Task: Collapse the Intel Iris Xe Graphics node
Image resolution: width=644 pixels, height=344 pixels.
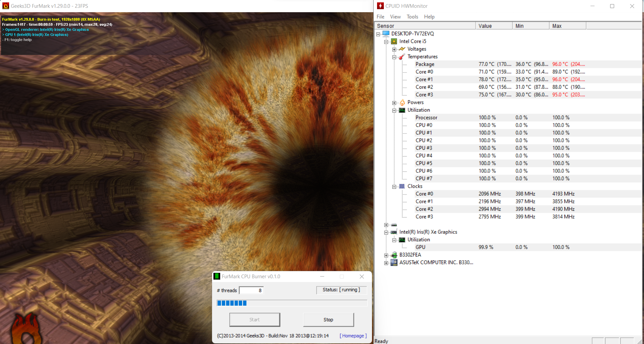Action: click(x=386, y=232)
